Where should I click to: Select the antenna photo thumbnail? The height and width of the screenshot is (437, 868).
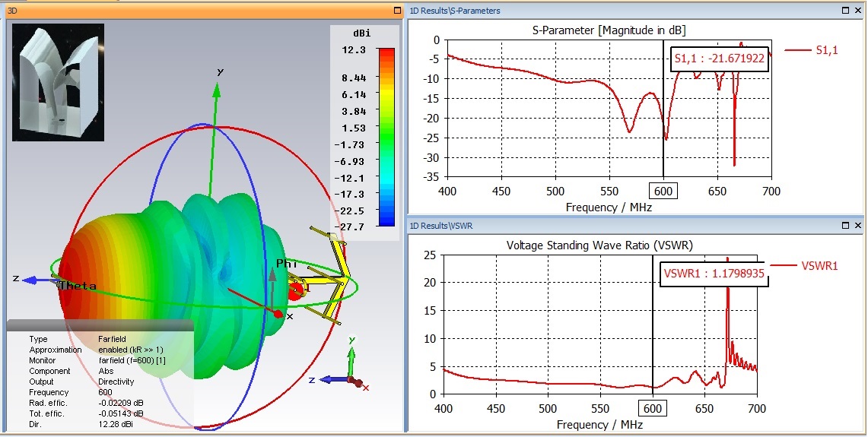click(x=58, y=82)
